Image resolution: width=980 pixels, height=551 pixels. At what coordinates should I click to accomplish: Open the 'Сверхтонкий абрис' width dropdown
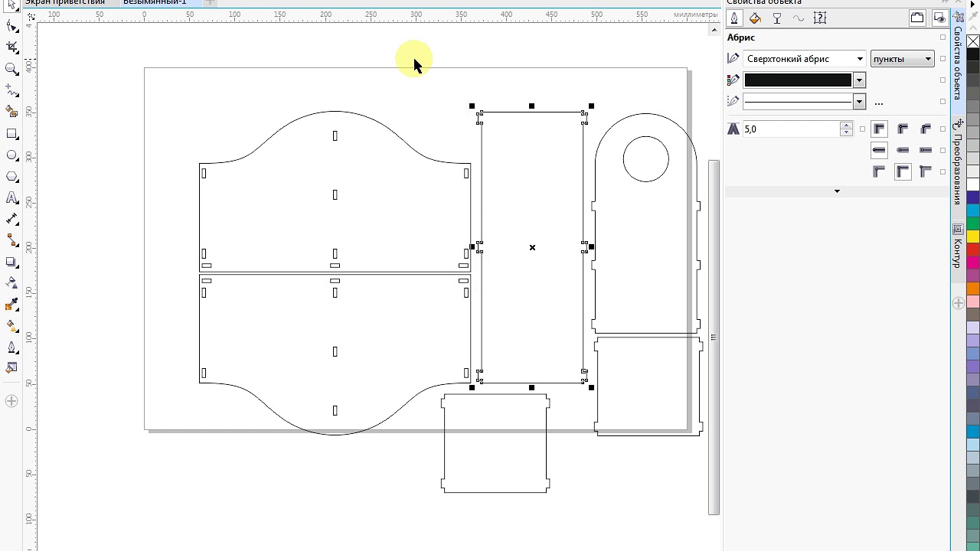(860, 59)
